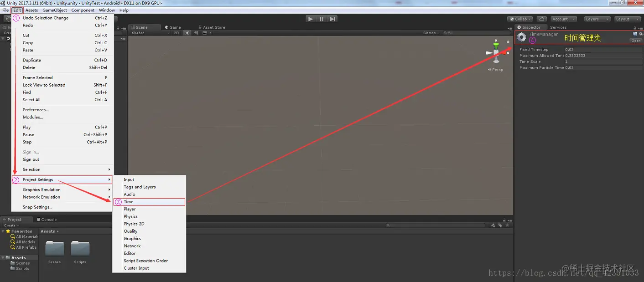The height and width of the screenshot is (282, 644).
Task: Lock the Inspector panel
Action: coord(634,27)
